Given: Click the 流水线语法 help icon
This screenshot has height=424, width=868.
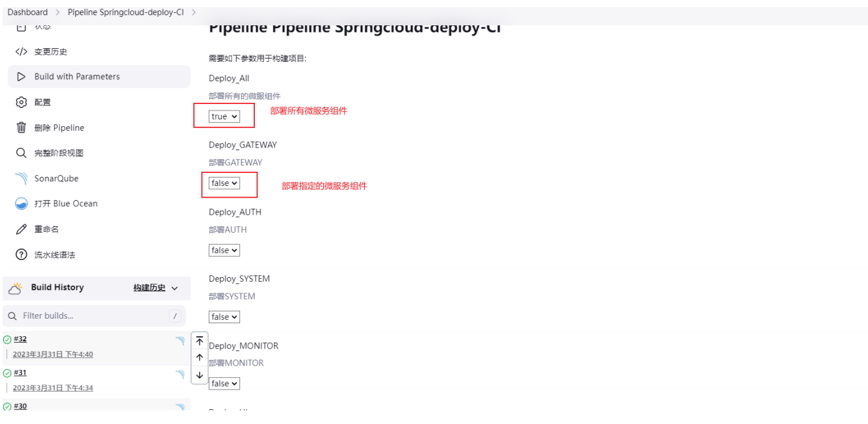Looking at the screenshot, I should [x=21, y=254].
